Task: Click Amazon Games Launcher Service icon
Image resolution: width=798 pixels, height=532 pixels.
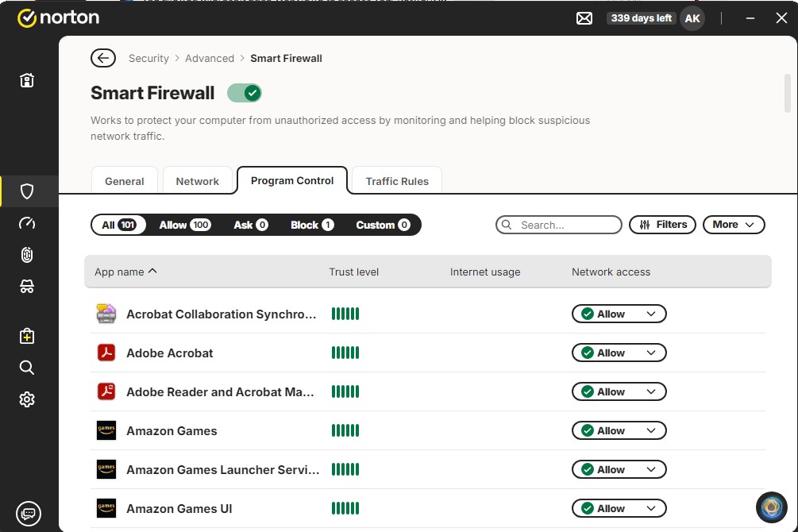Action: [106, 469]
